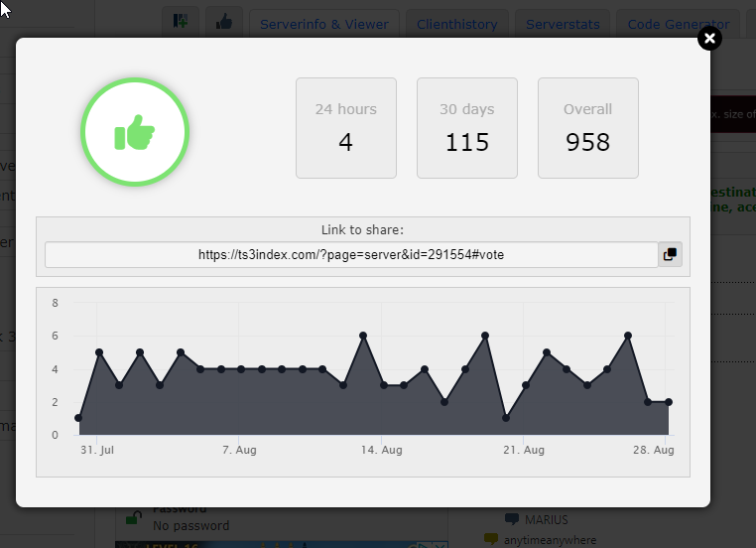Click the 31. Jul label on chart axis

coord(97,450)
